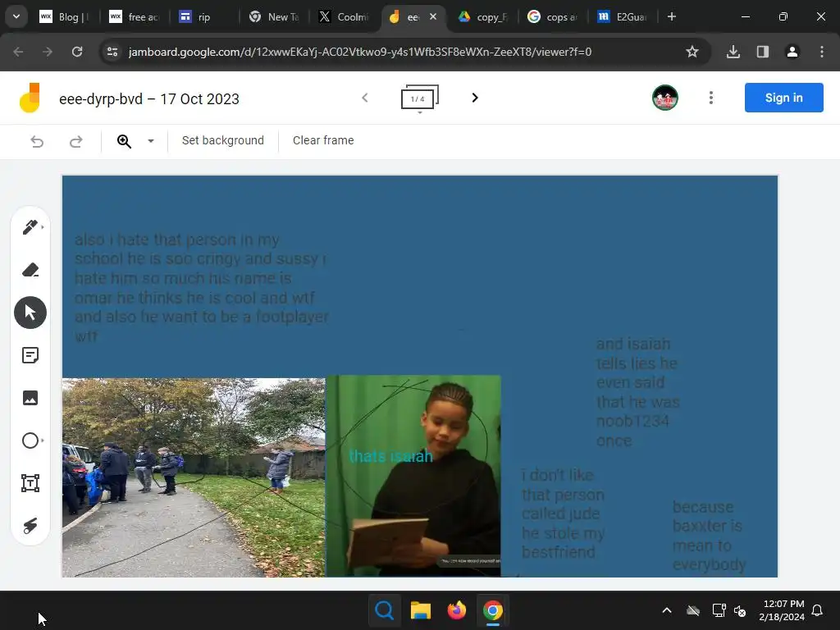Image resolution: width=840 pixels, height=630 pixels.
Task: Open Firefox from taskbar
Action: pos(456,610)
